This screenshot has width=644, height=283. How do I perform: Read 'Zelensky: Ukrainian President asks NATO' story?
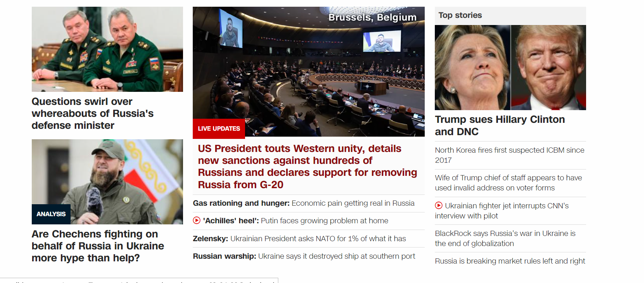click(299, 239)
